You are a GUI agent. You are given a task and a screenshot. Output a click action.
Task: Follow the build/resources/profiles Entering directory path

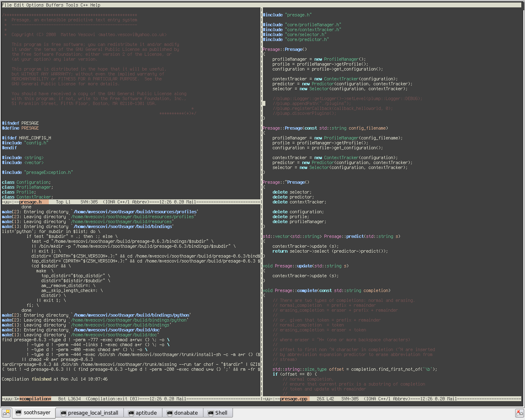pos(135,212)
